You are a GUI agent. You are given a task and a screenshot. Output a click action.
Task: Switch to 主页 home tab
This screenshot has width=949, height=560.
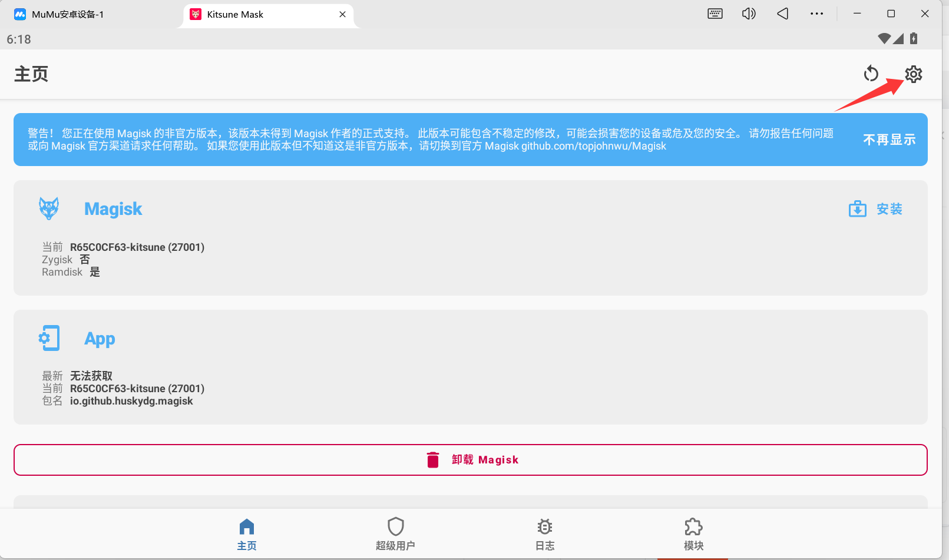click(x=247, y=534)
